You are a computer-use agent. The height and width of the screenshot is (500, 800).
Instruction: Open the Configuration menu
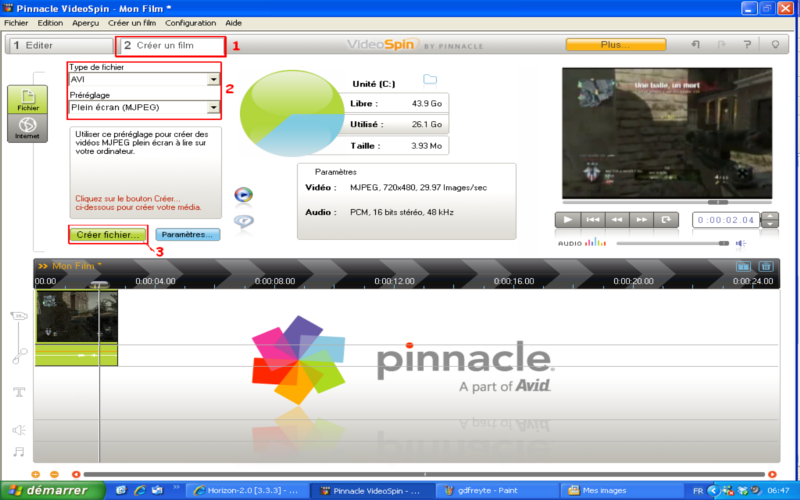[190, 23]
